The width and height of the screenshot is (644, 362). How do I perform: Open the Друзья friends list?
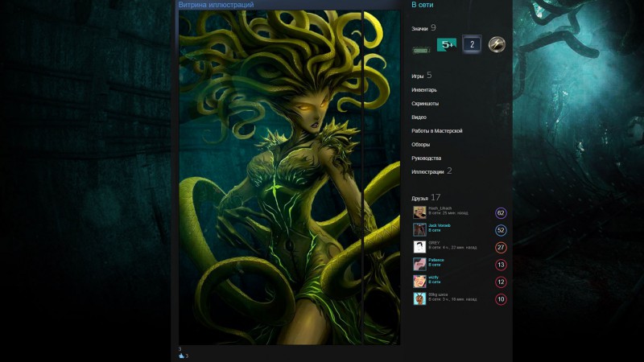(419, 198)
